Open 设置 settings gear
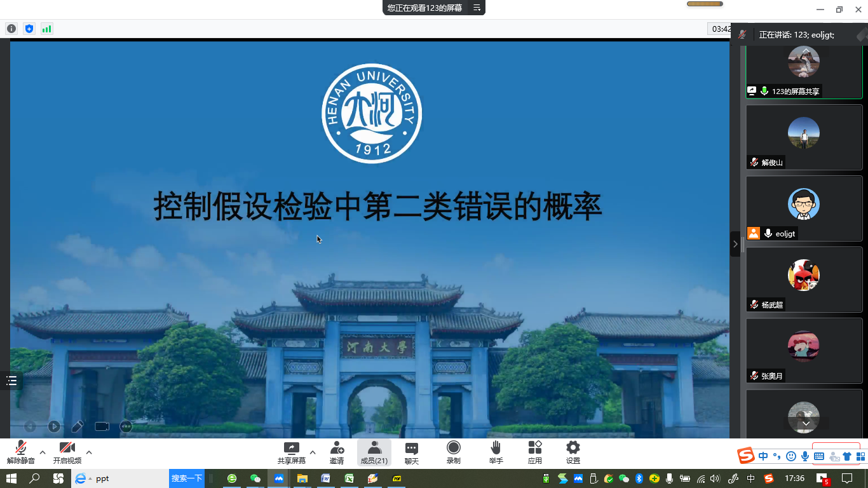Viewport: 868px width, 488px height. [x=573, y=452]
